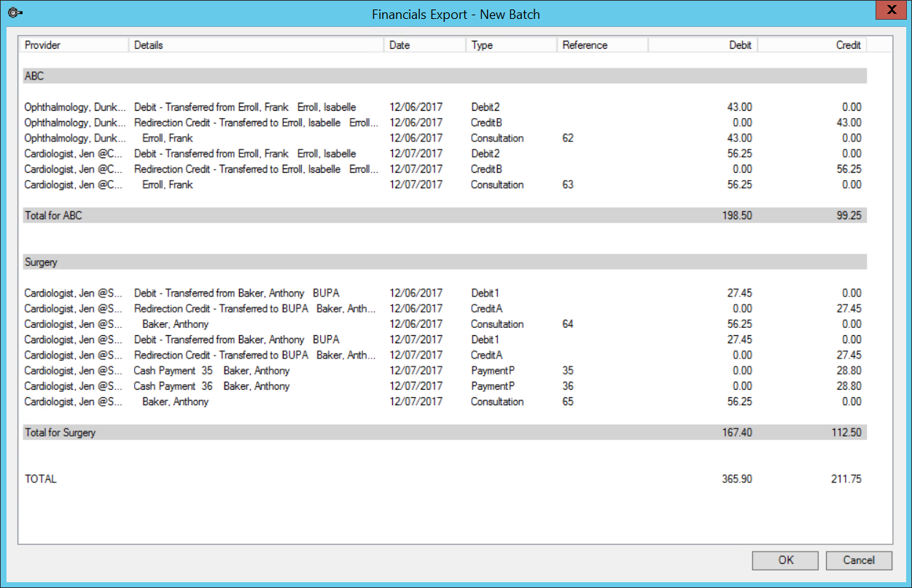This screenshot has width=912, height=588.
Task: Select the Total for ABC row
Action: click(443, 216)
